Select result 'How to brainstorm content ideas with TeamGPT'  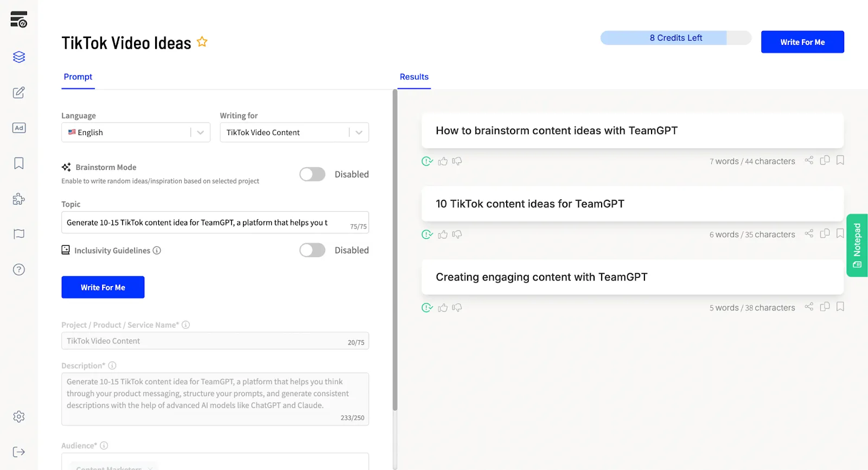633,131
